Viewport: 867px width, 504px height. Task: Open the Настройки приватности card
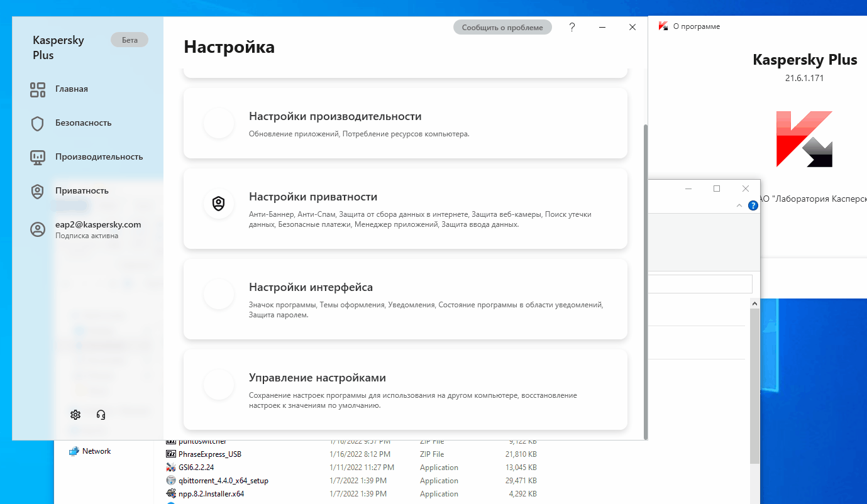406,209
